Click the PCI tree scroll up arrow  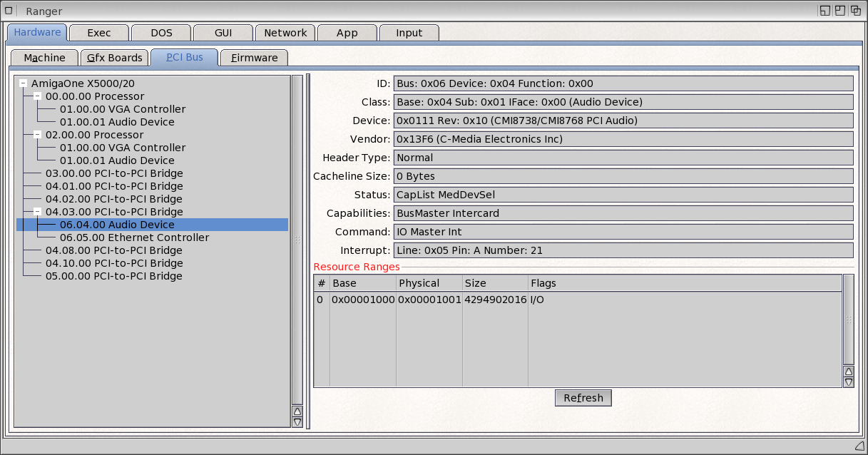[297, 411]
